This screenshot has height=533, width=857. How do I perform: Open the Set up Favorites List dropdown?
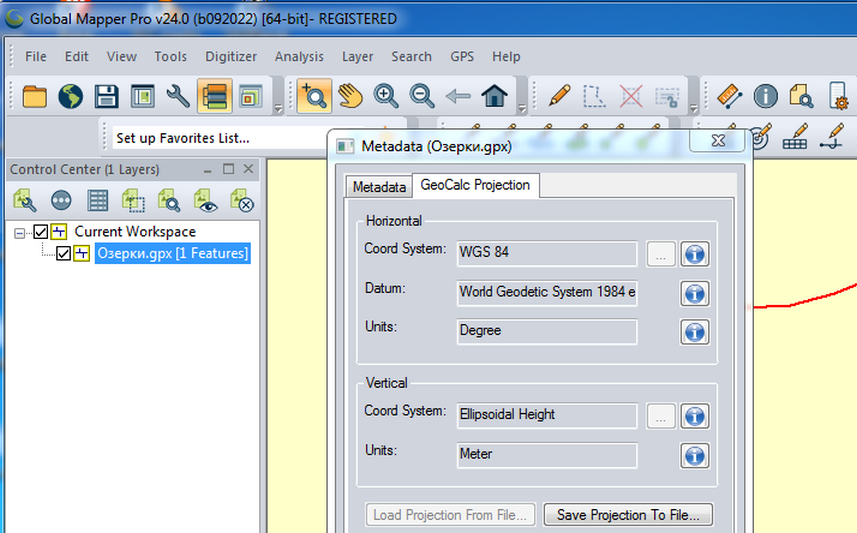[x=221, y=138]
